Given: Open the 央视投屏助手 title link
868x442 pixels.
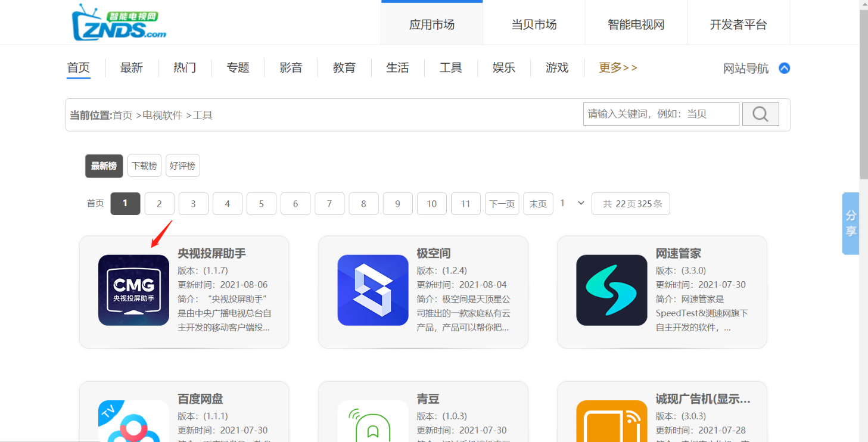Looking at the screenshot, I should pyautogui.click(x=211, y=253).
